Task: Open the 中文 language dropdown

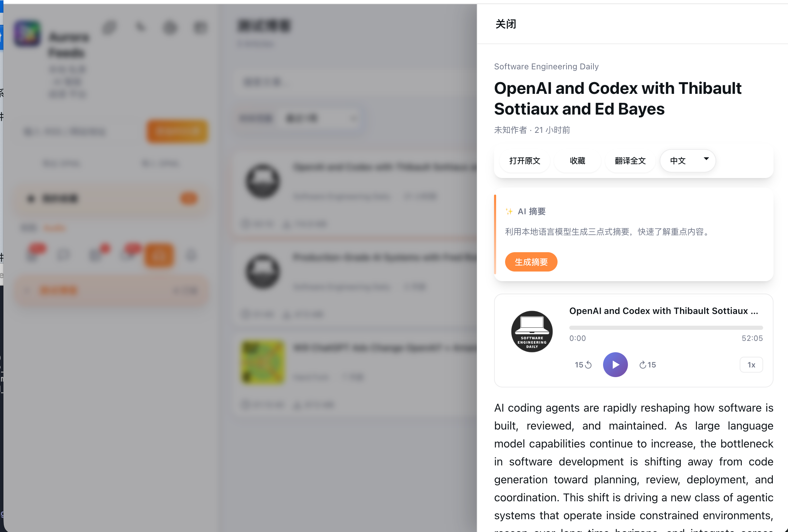Action: (x=687, y=161)
